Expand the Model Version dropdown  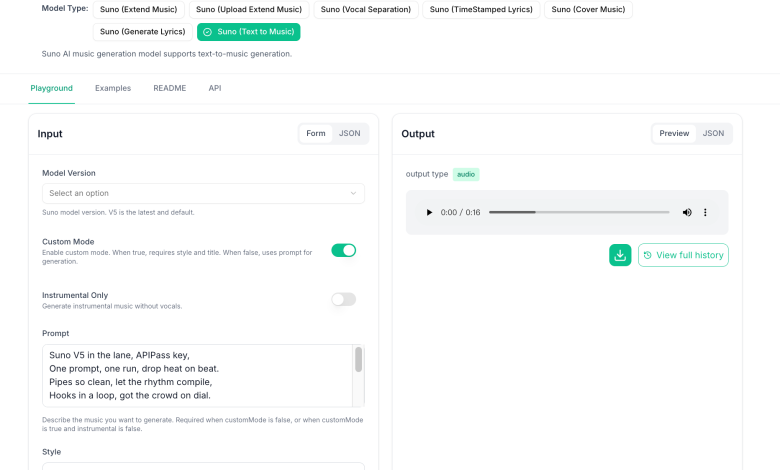pos(203,193)
